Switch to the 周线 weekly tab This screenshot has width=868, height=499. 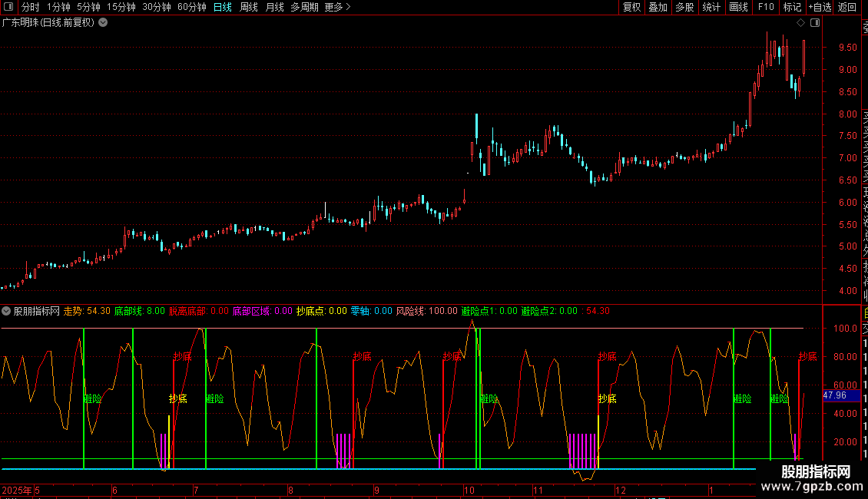[249, 7]
